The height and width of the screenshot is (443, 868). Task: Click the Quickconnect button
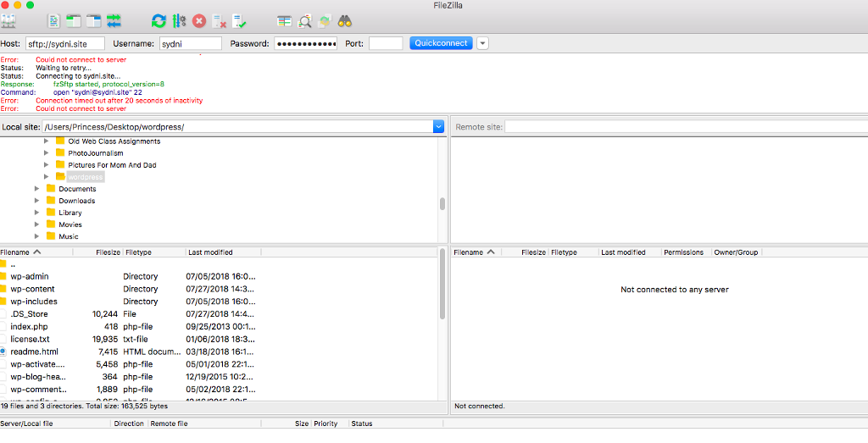point(441,43)
